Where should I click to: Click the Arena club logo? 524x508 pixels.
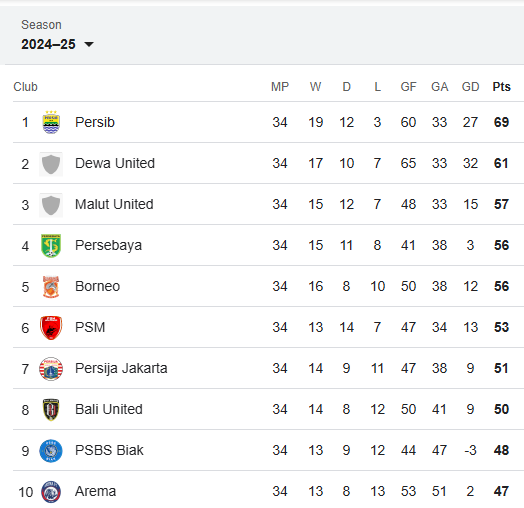coord(51,492)
